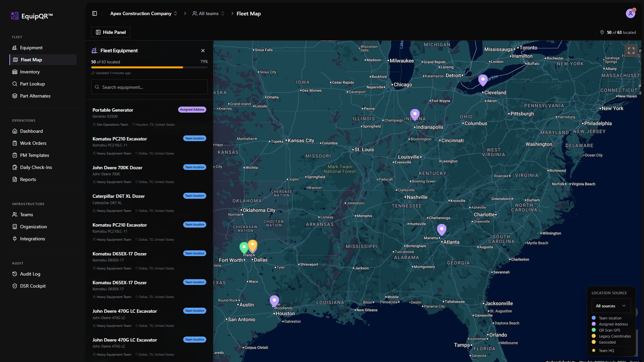Open Organization settings
Viewport: 644px width, 362px height.
coord(43,227)
